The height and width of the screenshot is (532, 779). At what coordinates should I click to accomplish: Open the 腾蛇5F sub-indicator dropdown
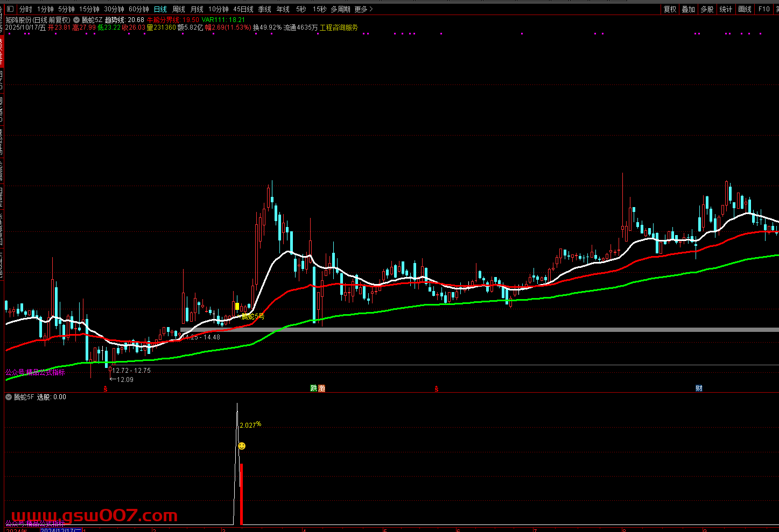pyautogui.click(x=9, y=397)
